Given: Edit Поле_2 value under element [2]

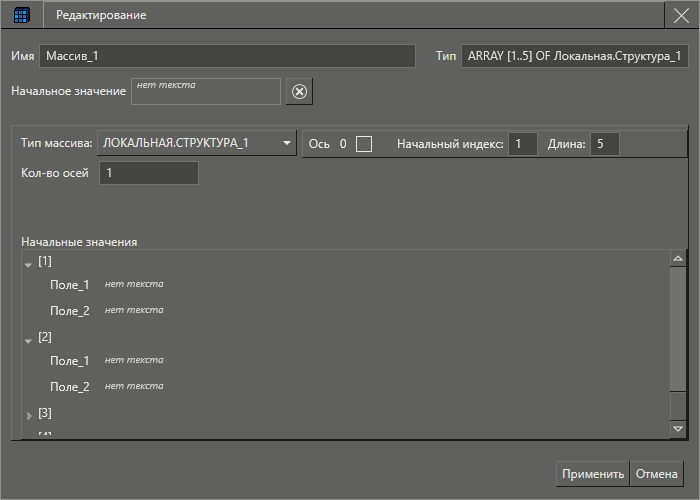Looking at the screenshot, I should point(134,386).
